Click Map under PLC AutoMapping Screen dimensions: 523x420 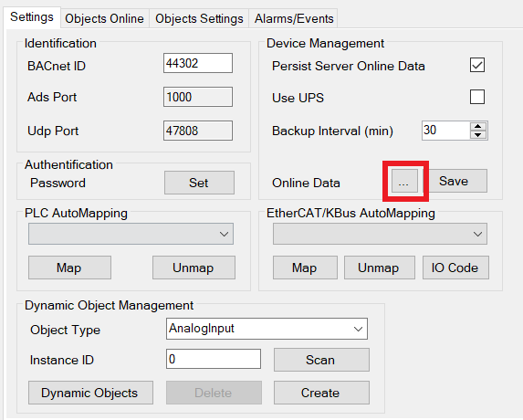click(69, 268)
